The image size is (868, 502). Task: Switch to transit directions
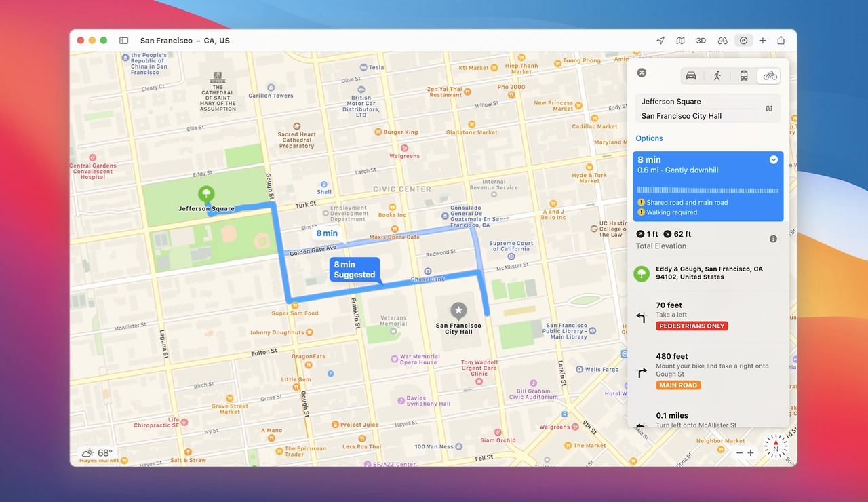point(744,75)
